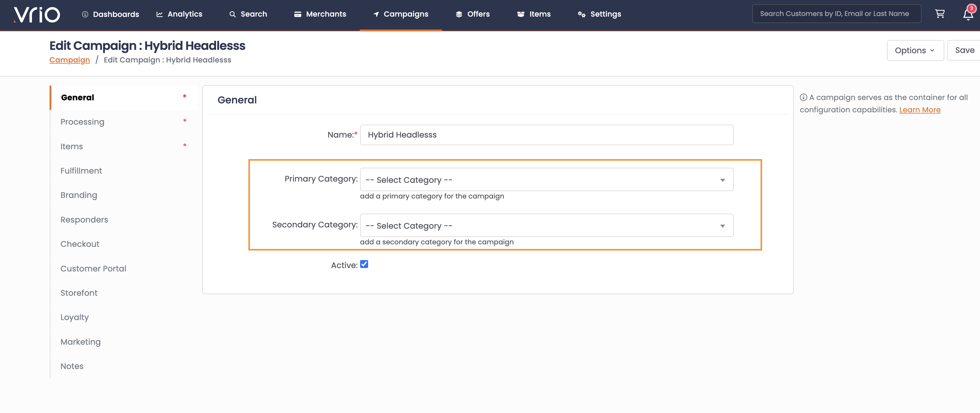Select the Marketing sidebar tab

124,342
